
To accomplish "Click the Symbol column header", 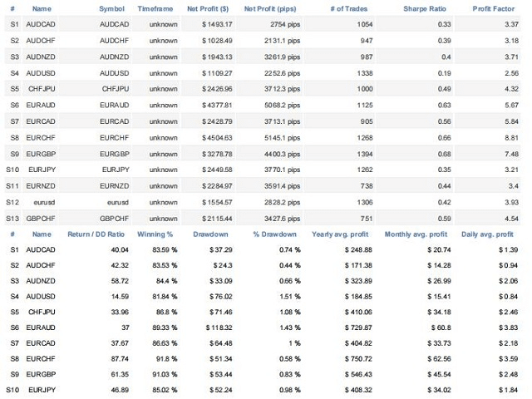I will point(112,7).
